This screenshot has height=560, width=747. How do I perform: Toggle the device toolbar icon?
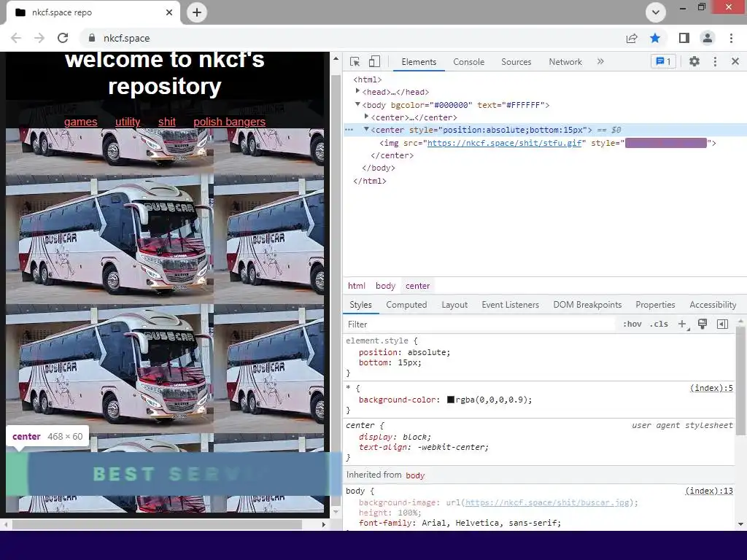pos(374,61)
